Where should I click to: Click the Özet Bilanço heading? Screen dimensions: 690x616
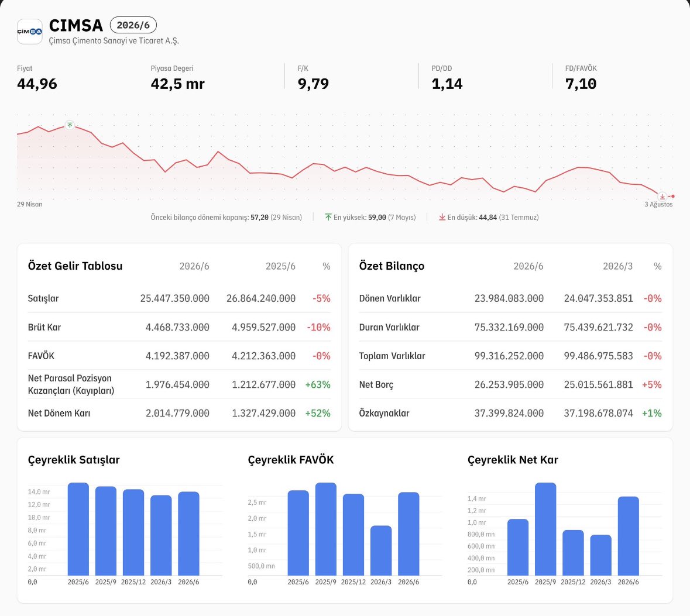click(x=392, y=266)
